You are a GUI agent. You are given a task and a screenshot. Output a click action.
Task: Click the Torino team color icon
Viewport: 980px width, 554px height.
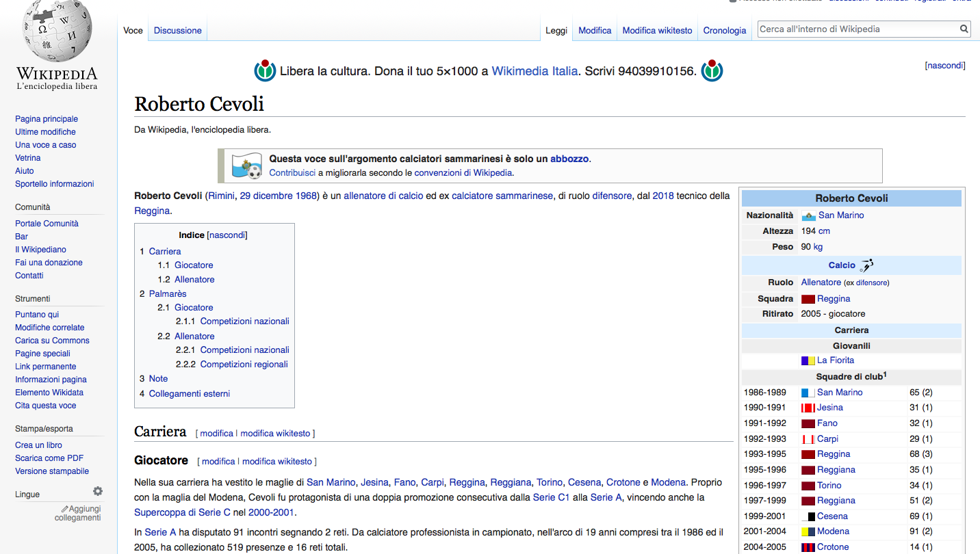pos(808,486)
